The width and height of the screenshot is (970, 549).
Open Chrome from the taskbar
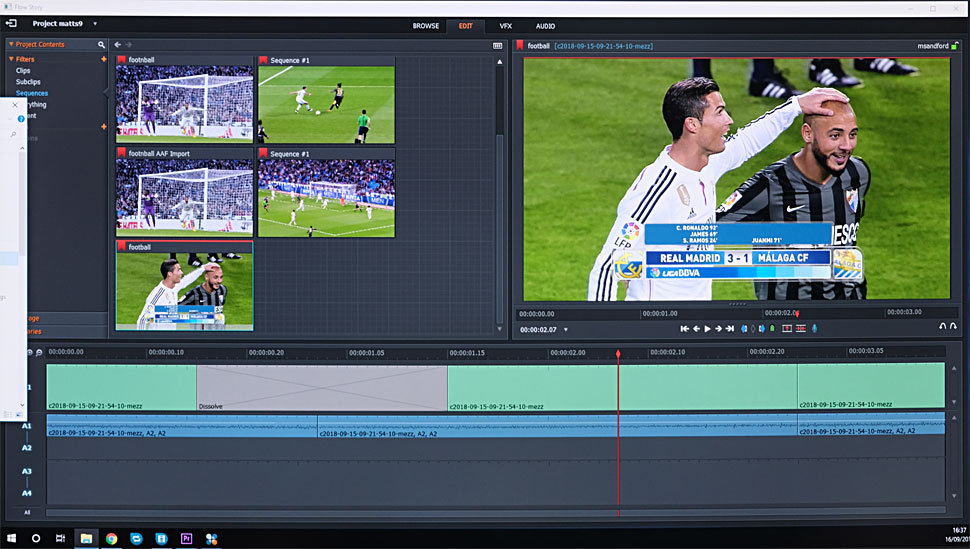click(x=111, y=538)
